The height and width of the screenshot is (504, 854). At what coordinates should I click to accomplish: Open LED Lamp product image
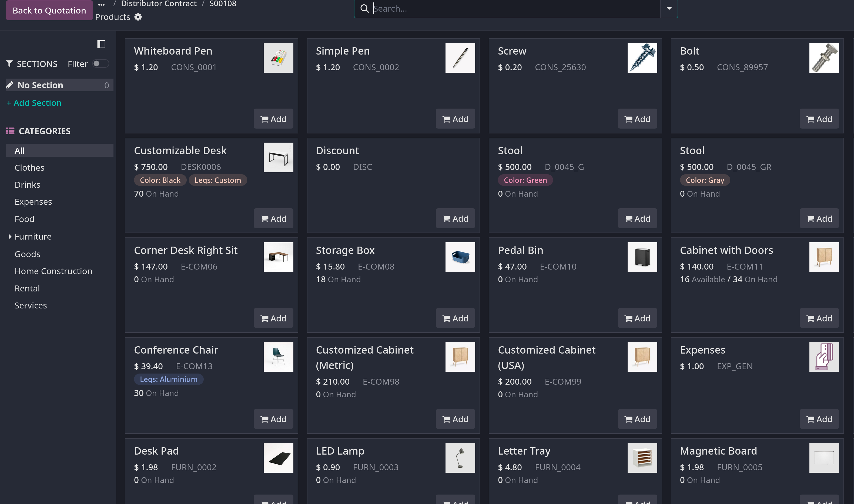click(460, 458)
